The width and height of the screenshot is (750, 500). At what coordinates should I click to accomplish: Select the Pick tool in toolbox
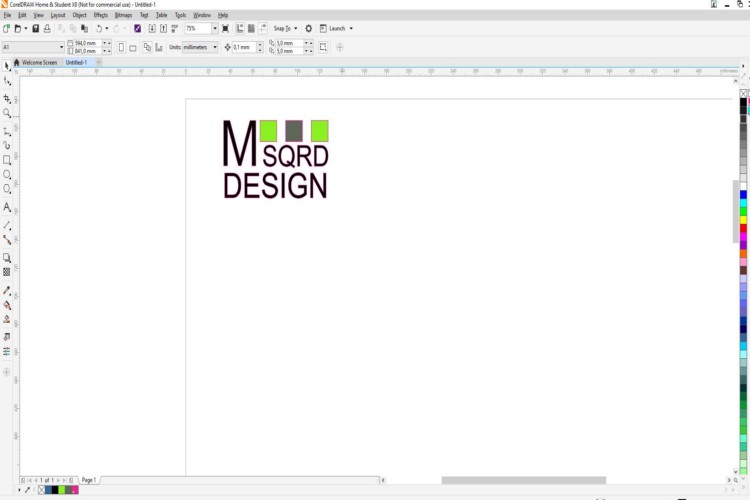point(7,66)
